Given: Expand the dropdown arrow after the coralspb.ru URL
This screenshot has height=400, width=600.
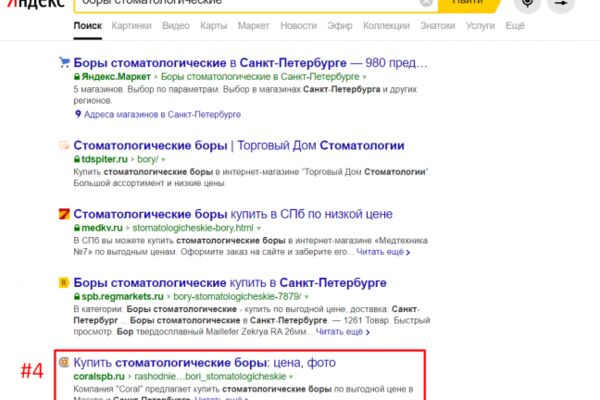Looking at the screenshot, I should click(291, 377).
